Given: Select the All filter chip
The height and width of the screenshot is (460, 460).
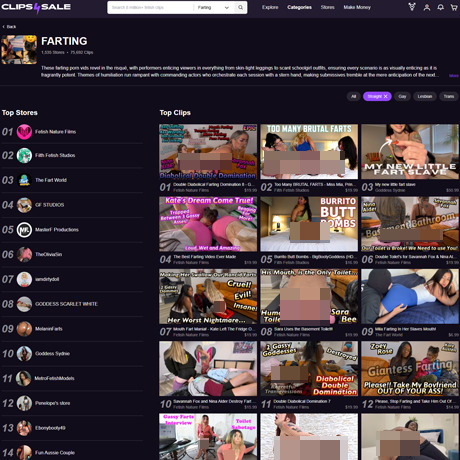Looking at the screenshot, I should pos(353,96).
